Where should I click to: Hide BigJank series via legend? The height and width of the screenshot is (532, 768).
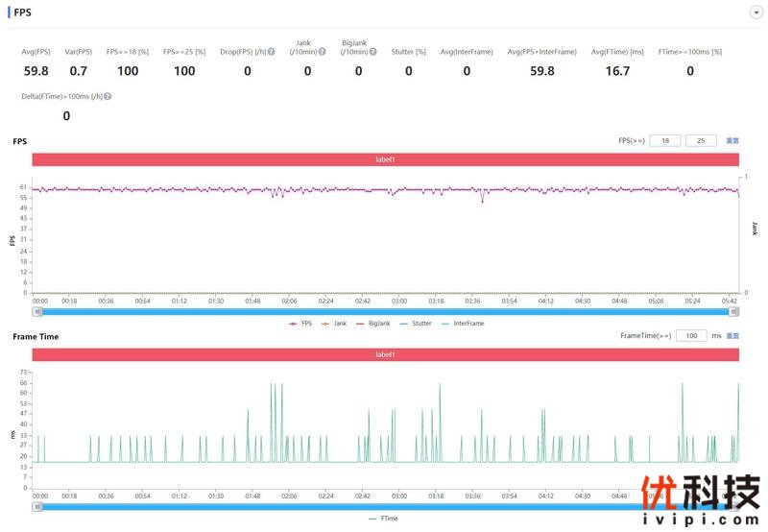pos(374,324)
